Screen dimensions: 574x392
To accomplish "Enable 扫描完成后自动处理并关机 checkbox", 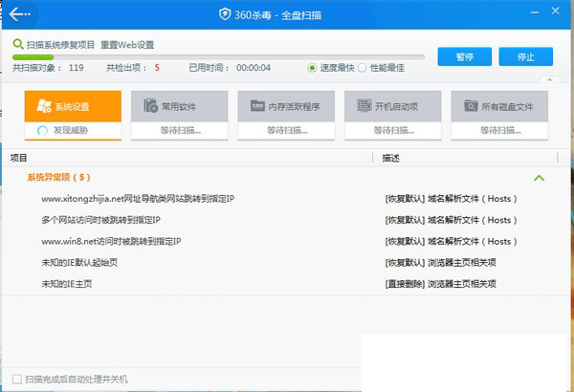I will point(17,379).
